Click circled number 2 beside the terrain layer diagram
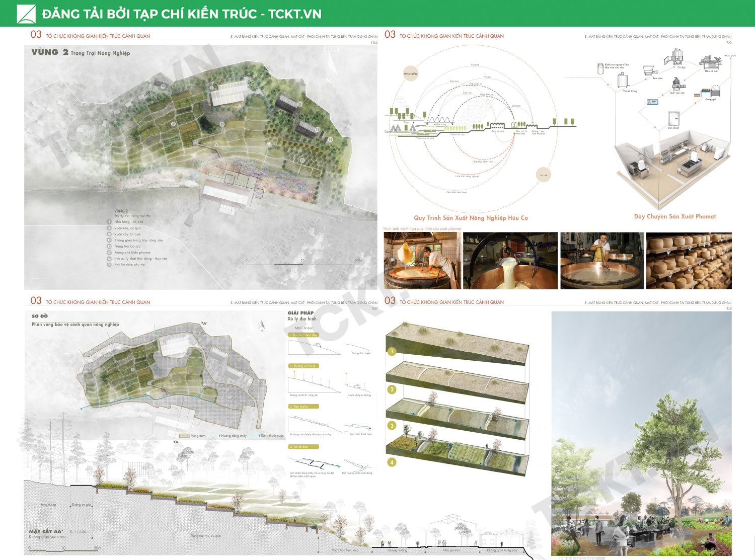The height and width of the screenshot is (560, 755). pyautogui.click(x=392, y=389)
